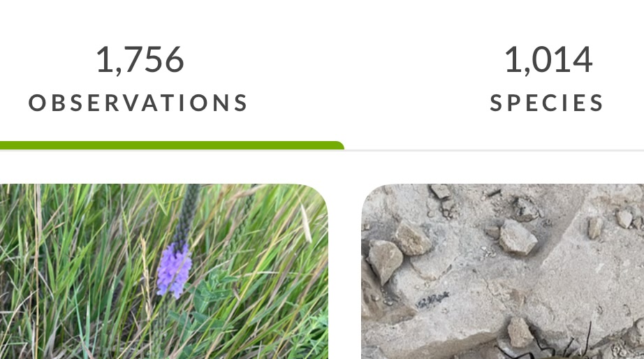This screenshot has width=644, height=359.
Task: Tap the OBSERVATIONS label text
Action: [x=138, y=103]
